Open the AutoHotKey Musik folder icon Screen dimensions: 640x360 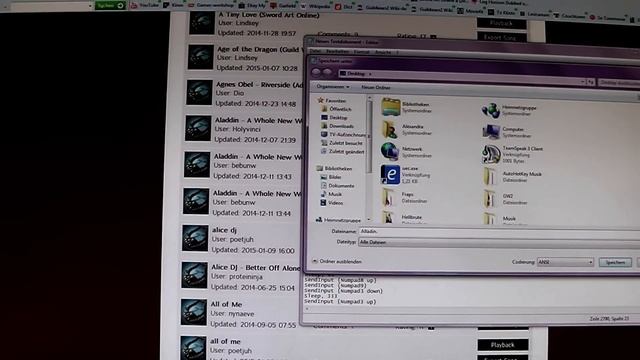pos(489,177)
